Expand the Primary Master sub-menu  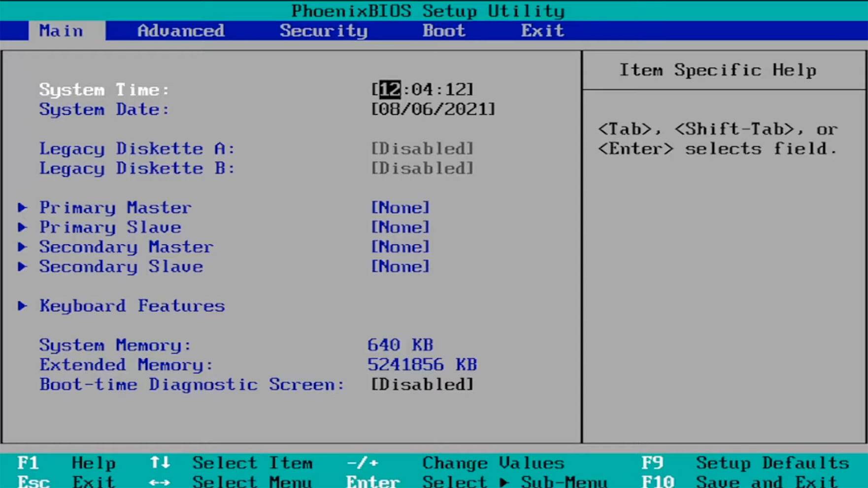115,207
